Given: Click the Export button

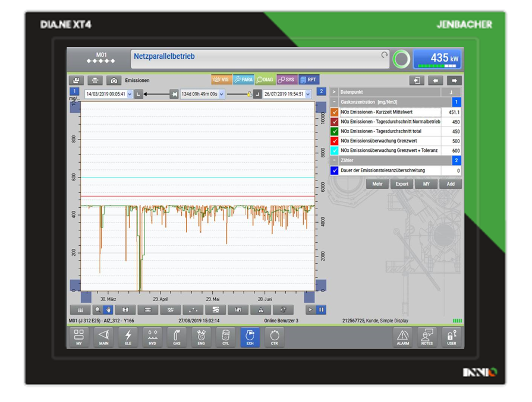Looking at the screenshot, I should coord(402,184).
